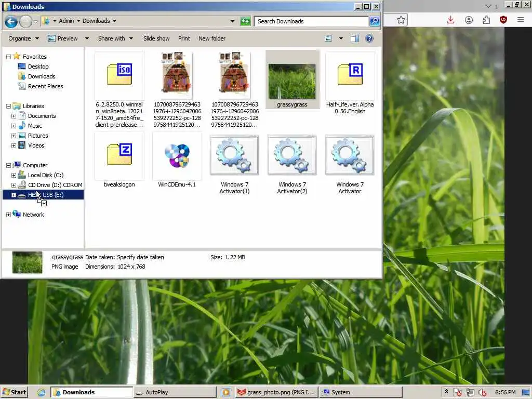Viewport: 532px width, 399px height.
Task: Click Print in the toolbar
Action: click(184, 38)
